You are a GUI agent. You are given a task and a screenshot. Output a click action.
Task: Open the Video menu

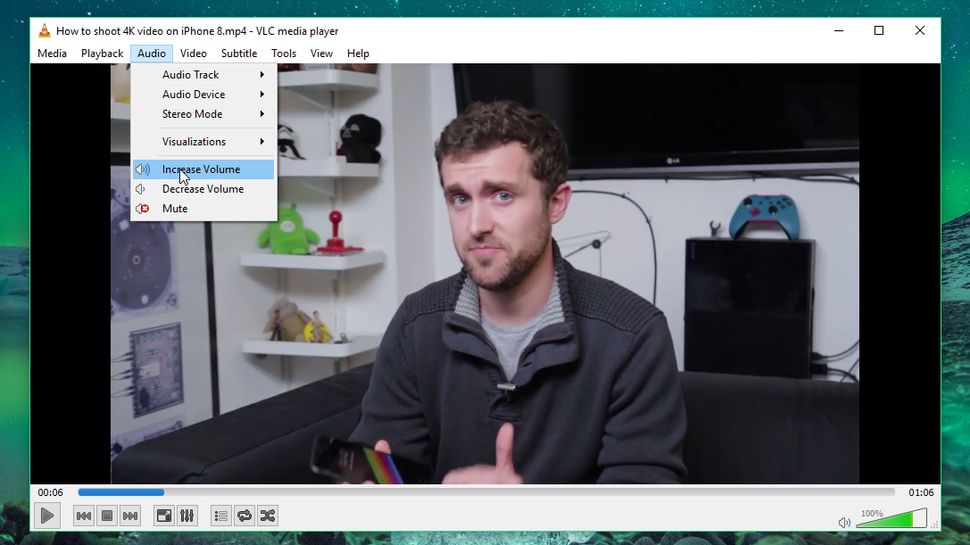(x=194, y=53)
